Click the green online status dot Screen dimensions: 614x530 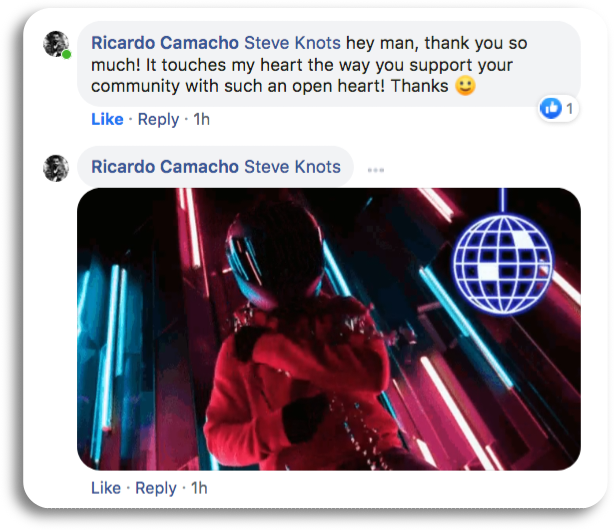[x=67, y=54]
